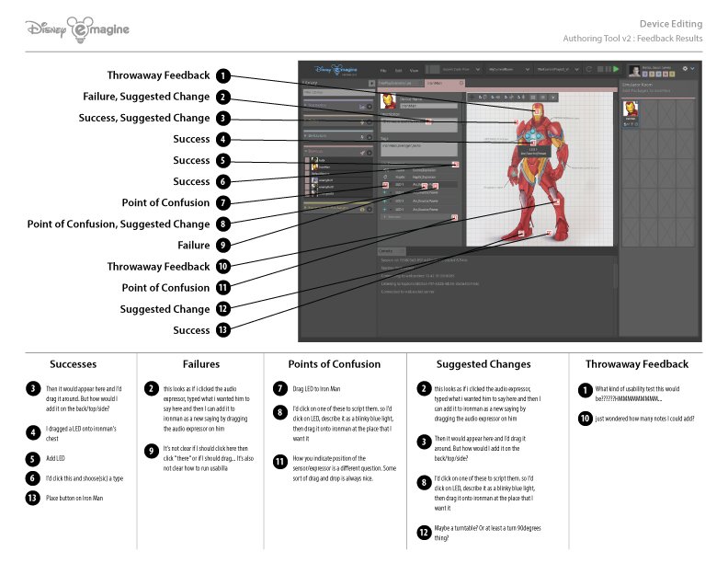Click the Filter Library input field
Screen dimensions: 728x563
pyautogui.click(x=338, y=92)
